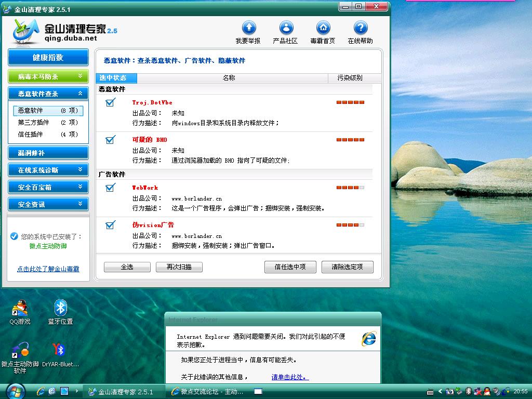Expand the 病毒木马防杀 section
This screenshot has width=532, height=399.
pos(48,76)
